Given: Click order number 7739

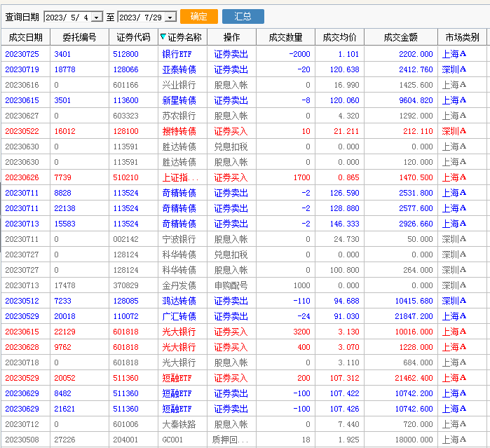Looking at the screenshot, I should tap(62, 177).
